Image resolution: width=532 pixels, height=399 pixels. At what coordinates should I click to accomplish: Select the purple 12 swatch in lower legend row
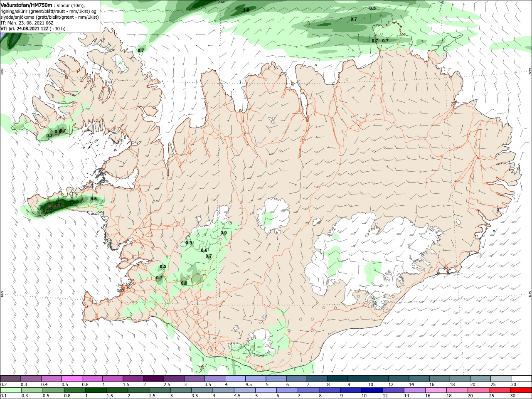pos(393,390)
